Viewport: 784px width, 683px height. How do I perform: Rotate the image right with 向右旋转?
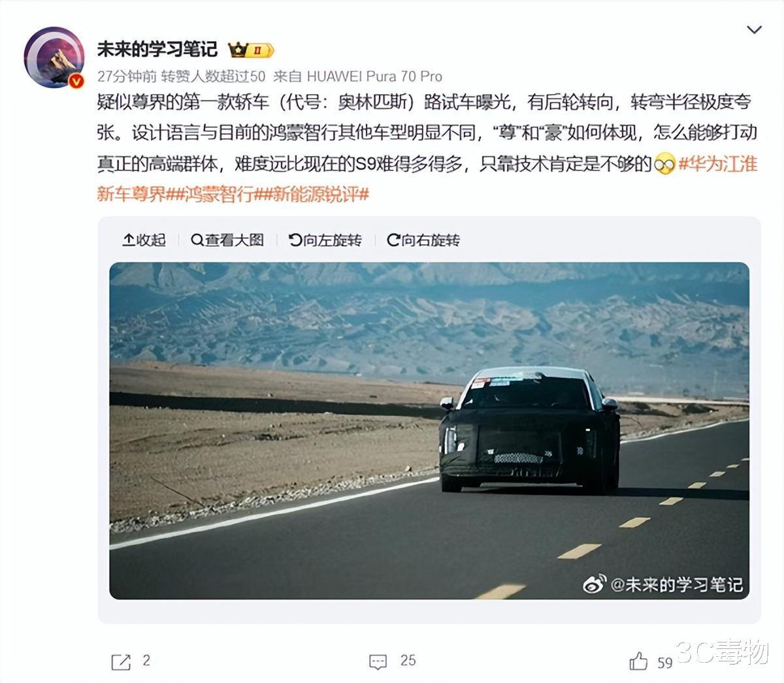[x=423, y=240]
